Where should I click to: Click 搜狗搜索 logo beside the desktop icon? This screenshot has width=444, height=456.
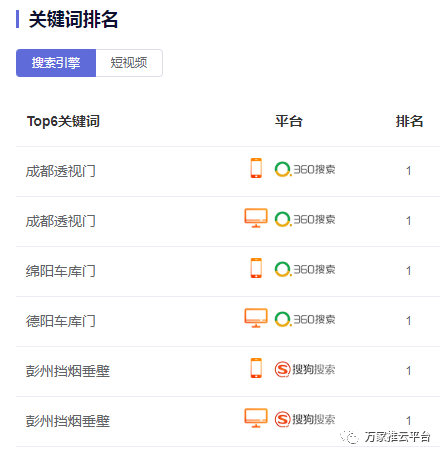click(305, 419)
